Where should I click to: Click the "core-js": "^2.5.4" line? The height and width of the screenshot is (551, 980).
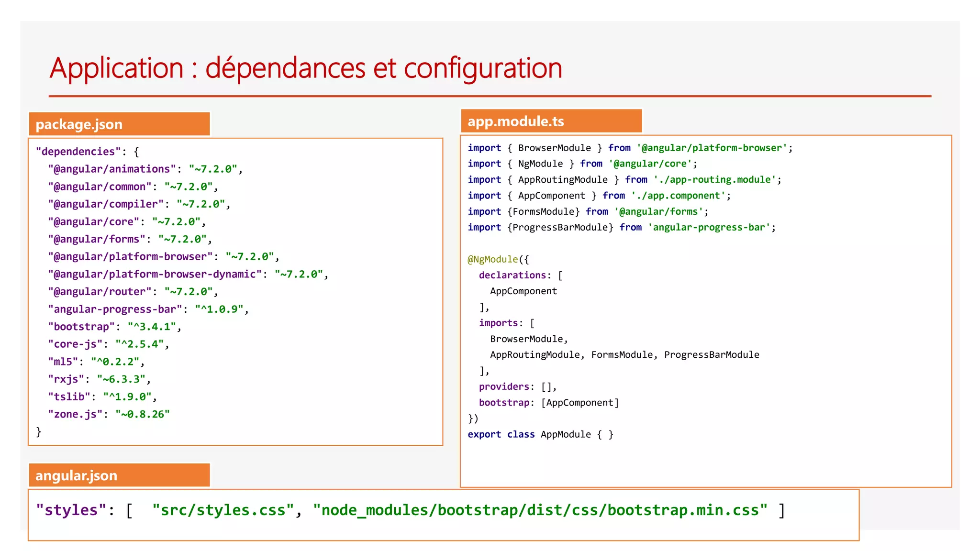click(109, 344)
